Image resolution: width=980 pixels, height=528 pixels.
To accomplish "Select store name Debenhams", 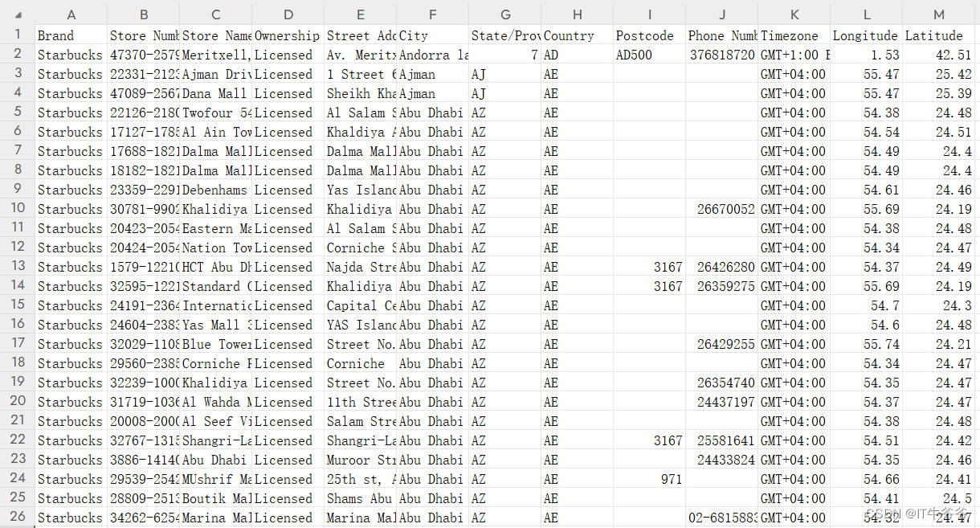I will click(x=215, y=190).
